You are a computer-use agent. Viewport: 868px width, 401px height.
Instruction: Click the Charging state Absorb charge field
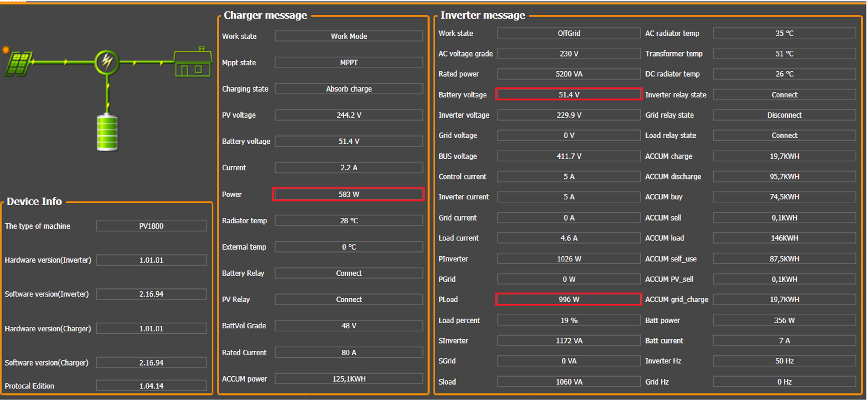point(348,89)
